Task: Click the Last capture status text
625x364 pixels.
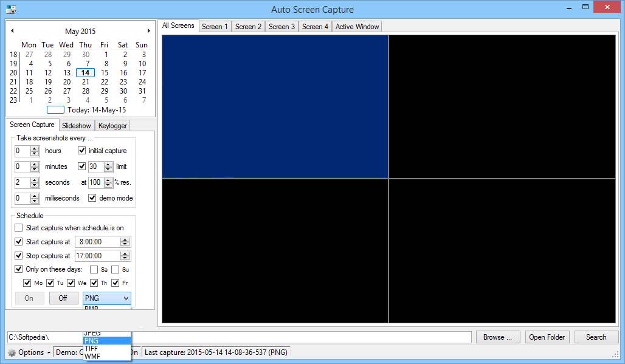Action: coord(216,352)
